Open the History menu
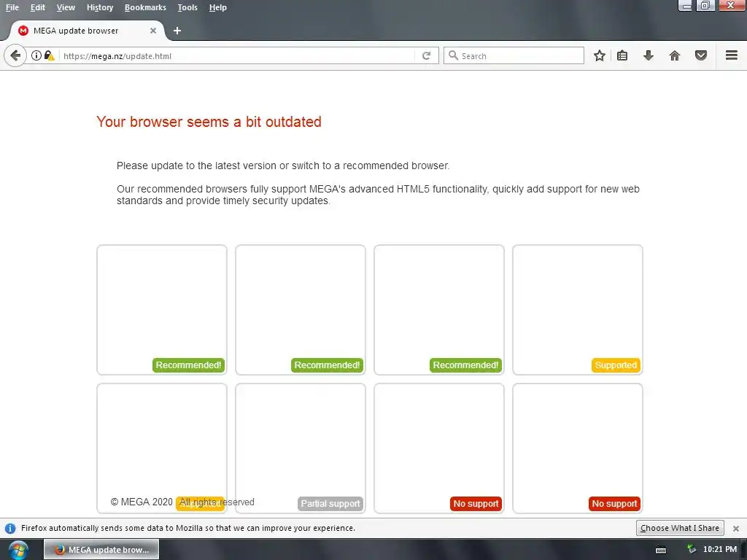Screen dimensions: 747x560 click(x=100, y=7)
